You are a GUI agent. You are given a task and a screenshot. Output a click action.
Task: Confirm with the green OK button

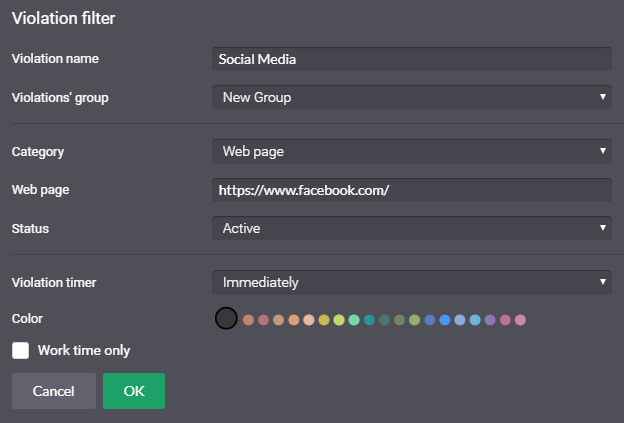(134, 391)
